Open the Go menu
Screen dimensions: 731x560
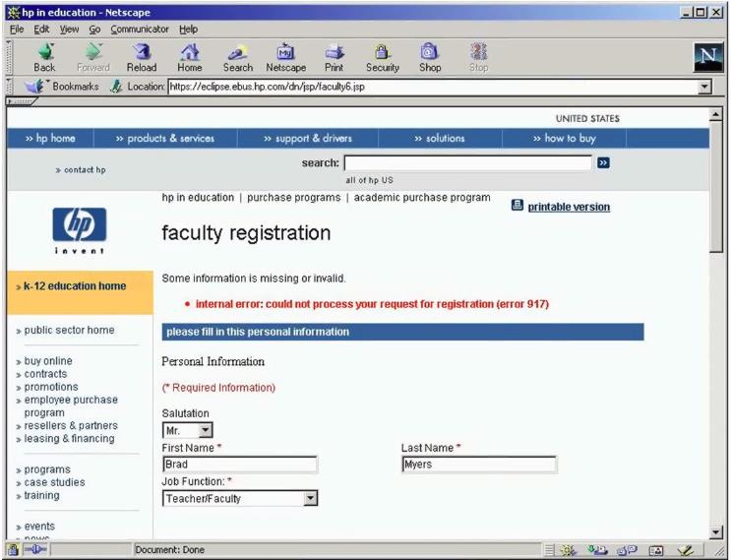click(94, 30)
